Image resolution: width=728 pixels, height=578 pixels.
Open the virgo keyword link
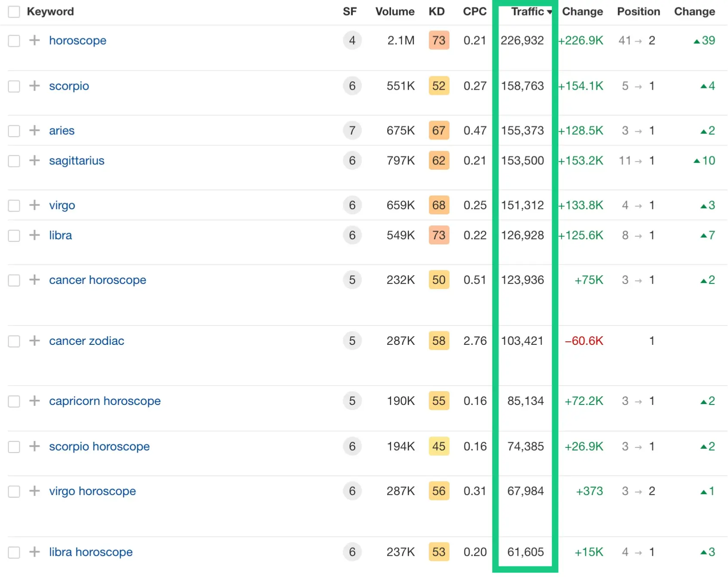62,205
